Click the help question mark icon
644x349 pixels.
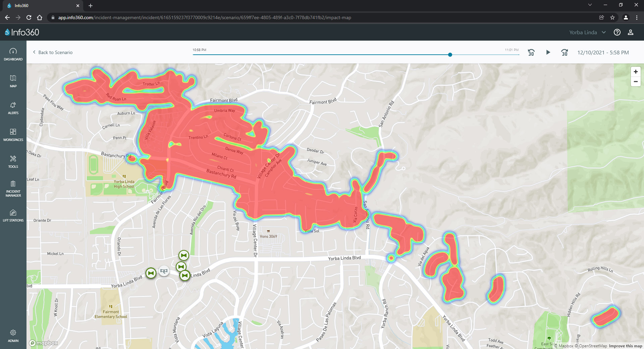click(617, 32)
